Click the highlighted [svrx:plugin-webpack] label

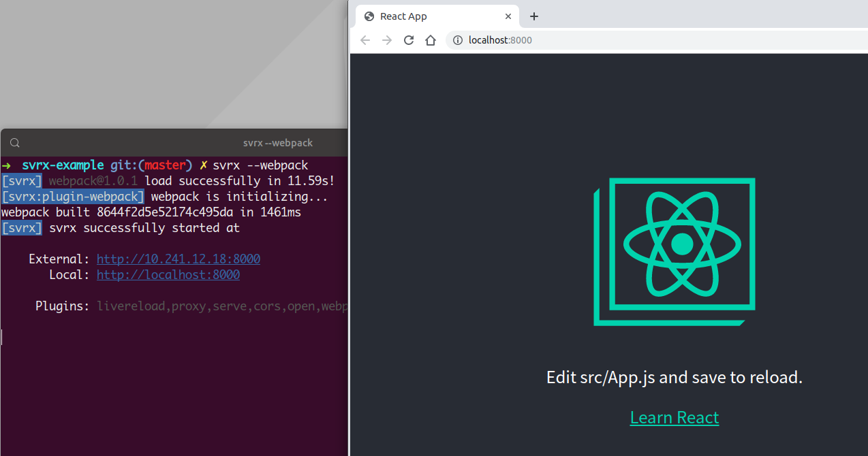(73, 197)
